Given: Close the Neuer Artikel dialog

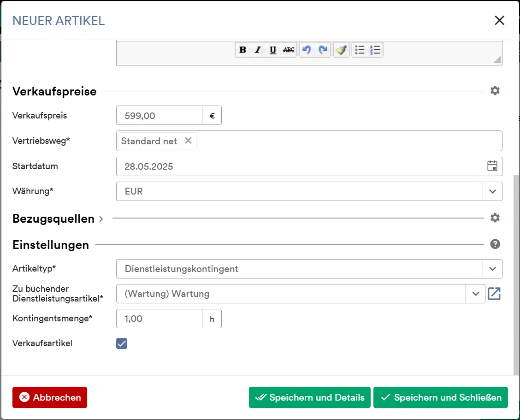Looking at the screenshot, I should point(499,20).
